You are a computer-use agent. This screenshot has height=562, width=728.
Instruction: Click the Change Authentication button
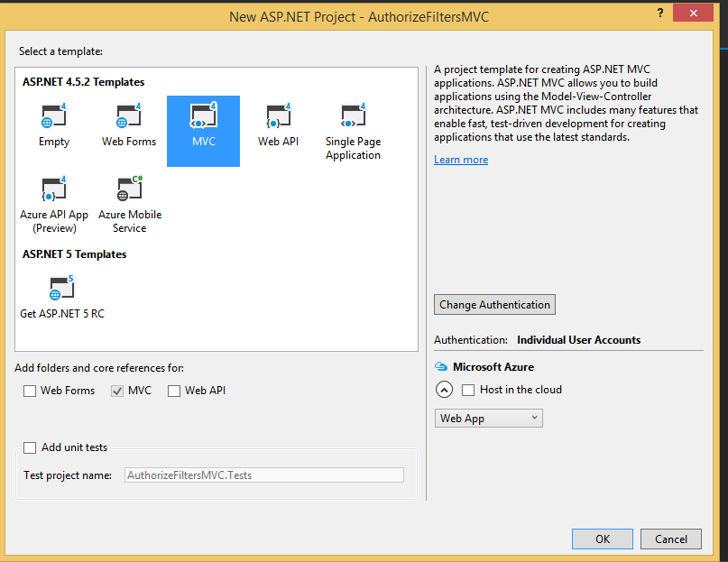494,305
